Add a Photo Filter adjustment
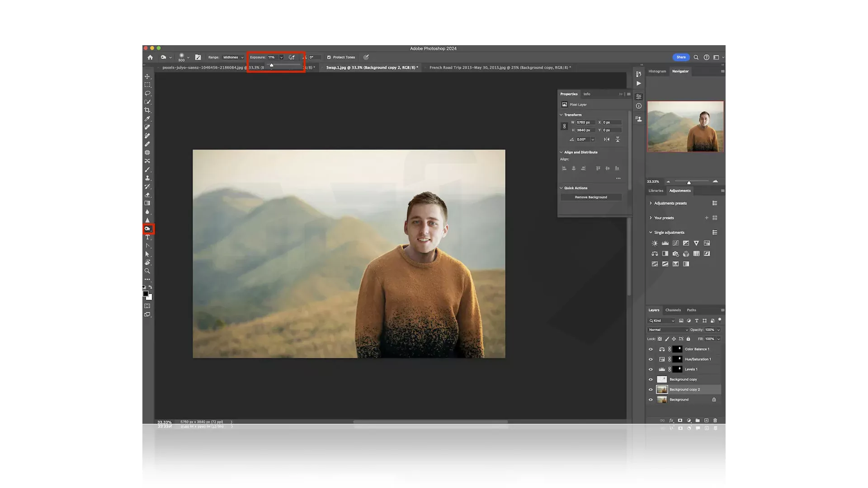The width and height of the screenshot is (868, 488). pos(675,253)
